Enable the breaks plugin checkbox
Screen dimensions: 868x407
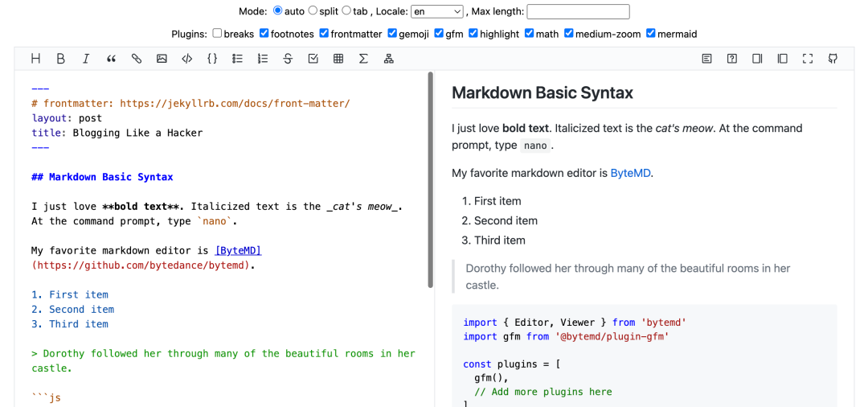[x=218, y=33]
